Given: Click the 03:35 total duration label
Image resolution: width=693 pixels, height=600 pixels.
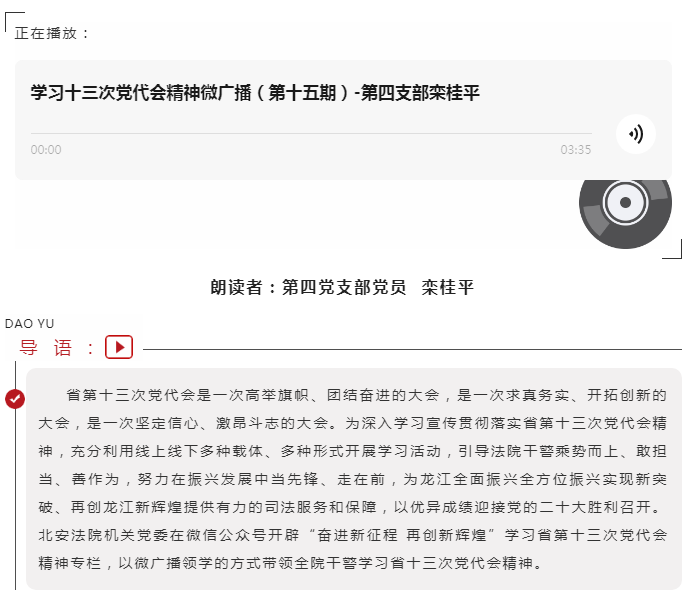Looking at the screenshot, I should click(575, 150).
